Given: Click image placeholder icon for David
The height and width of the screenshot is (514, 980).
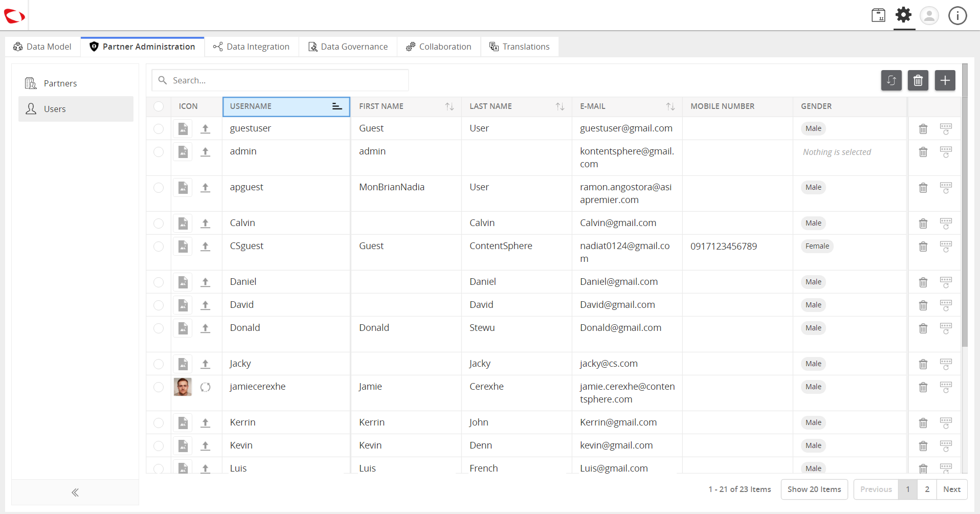Looking at the screenshot, I should click(183, 305).
